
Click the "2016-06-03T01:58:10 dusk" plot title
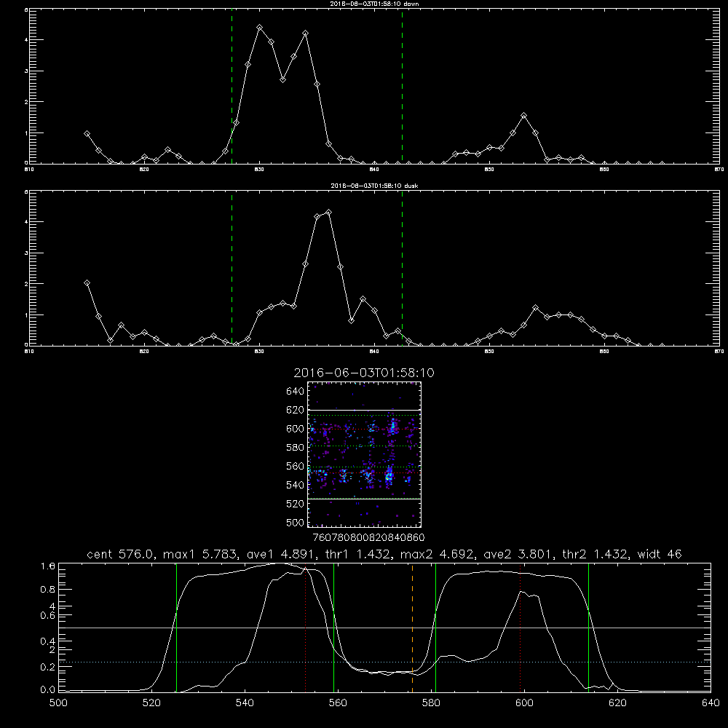(x=374, y=186)
